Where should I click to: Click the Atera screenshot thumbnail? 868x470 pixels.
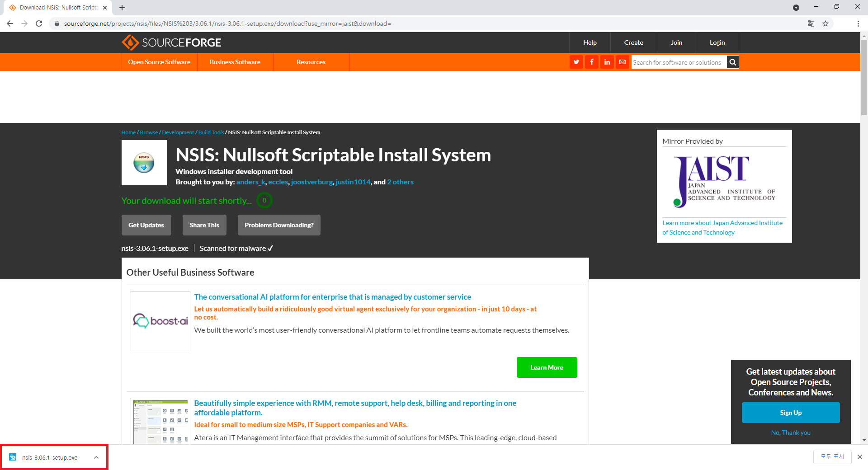pos(160,421)
